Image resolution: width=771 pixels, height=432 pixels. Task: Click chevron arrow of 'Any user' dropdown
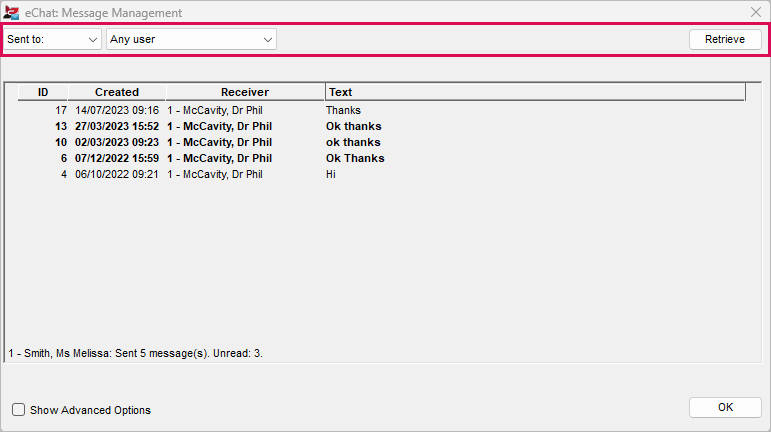click(x=267, y=40)
